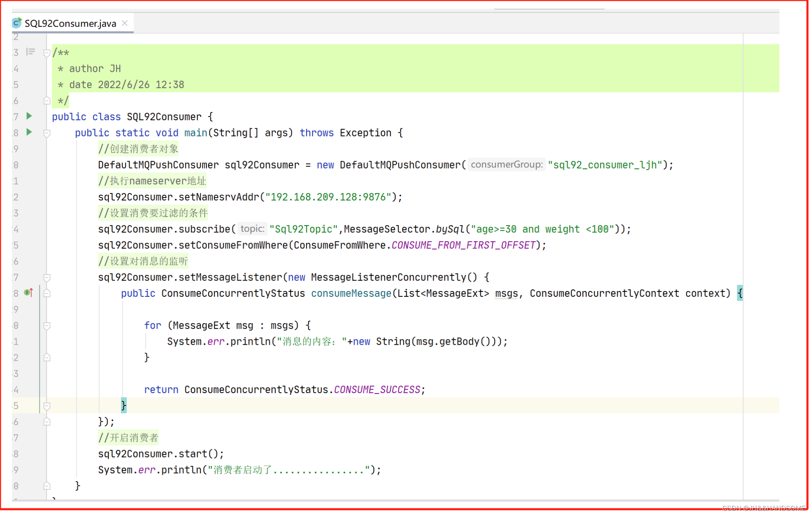Collapse main method fold marker
Viewport: 812px width, 515px height.
click(x=47, y=133)
